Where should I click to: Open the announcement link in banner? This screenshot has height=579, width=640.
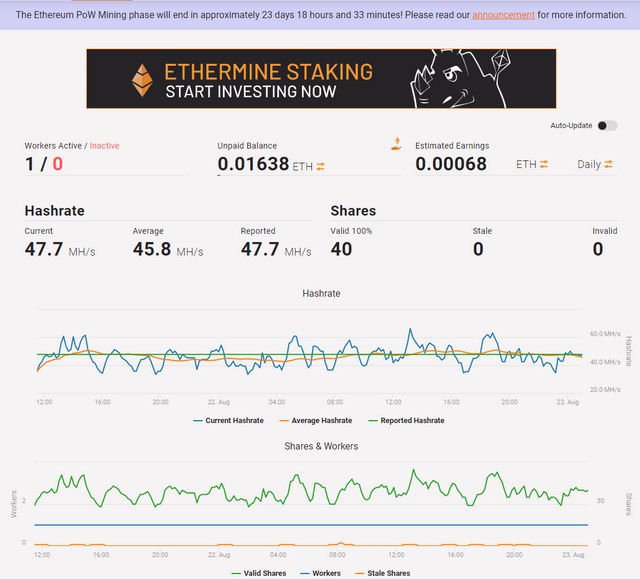pyautogui.click(x=503, y=15)
